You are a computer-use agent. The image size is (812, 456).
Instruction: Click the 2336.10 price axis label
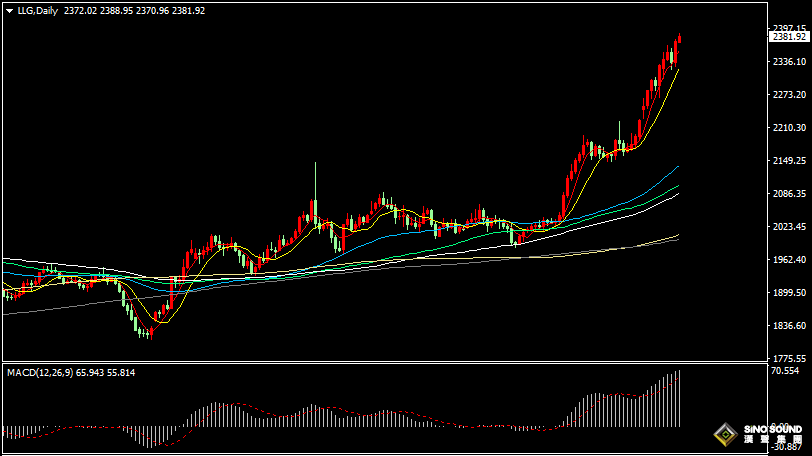[788, 62]
